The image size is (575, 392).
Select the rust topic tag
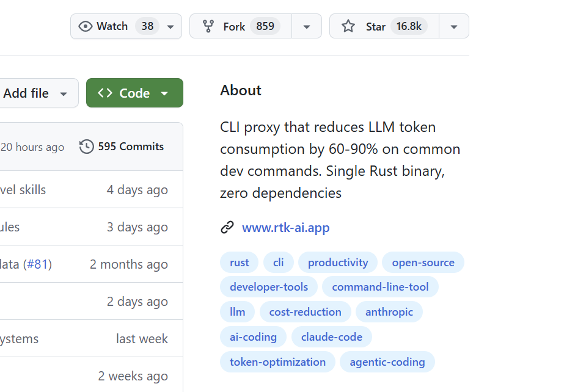click(239, 263)
